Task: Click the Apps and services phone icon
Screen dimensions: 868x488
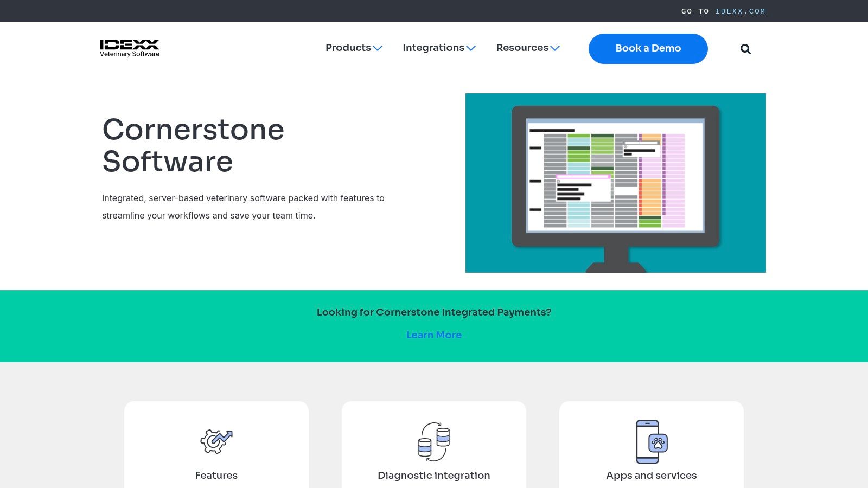Action: [x=647, y=441]
